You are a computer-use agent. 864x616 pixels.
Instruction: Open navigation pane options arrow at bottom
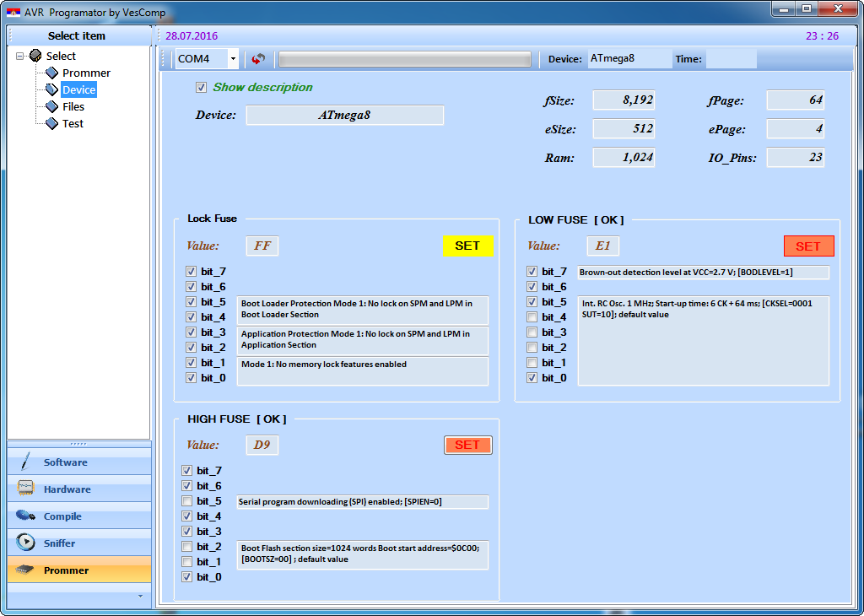click(141, 596)
